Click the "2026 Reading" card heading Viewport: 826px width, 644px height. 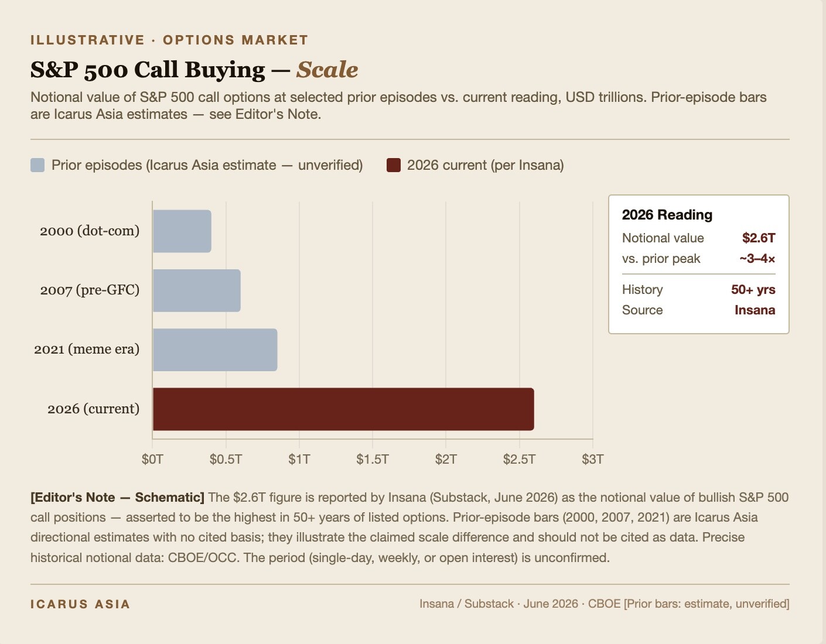667,215
